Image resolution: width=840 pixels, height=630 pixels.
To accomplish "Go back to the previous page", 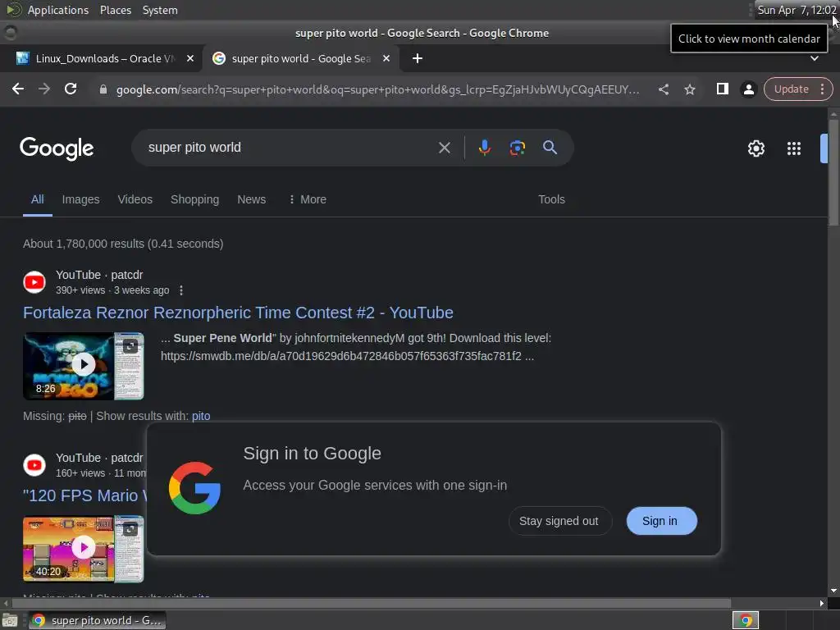I will 18,89.
